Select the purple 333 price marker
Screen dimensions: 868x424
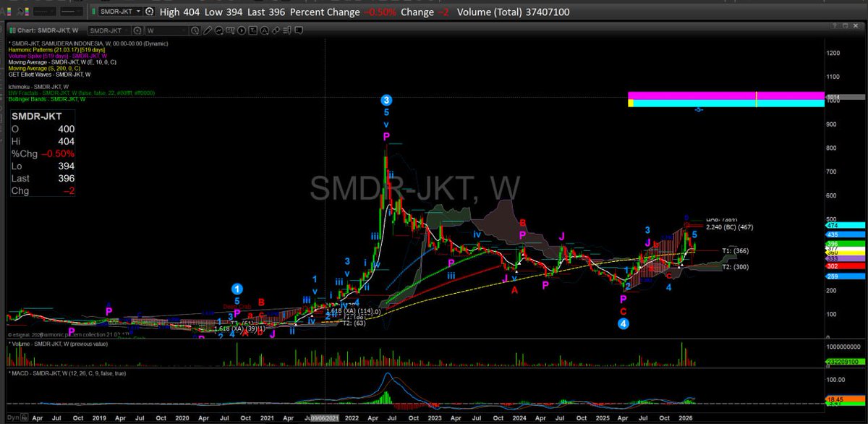[x=845, y=258]
